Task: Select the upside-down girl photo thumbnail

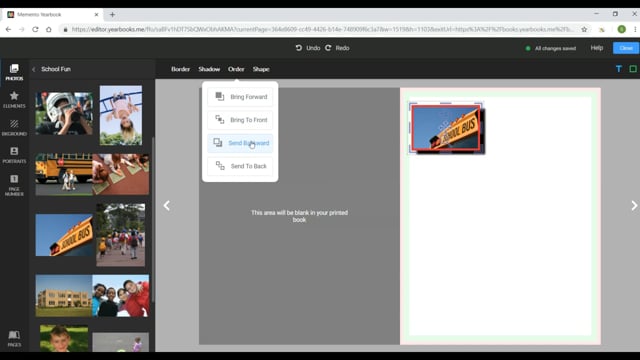Action: pos(121,115)
